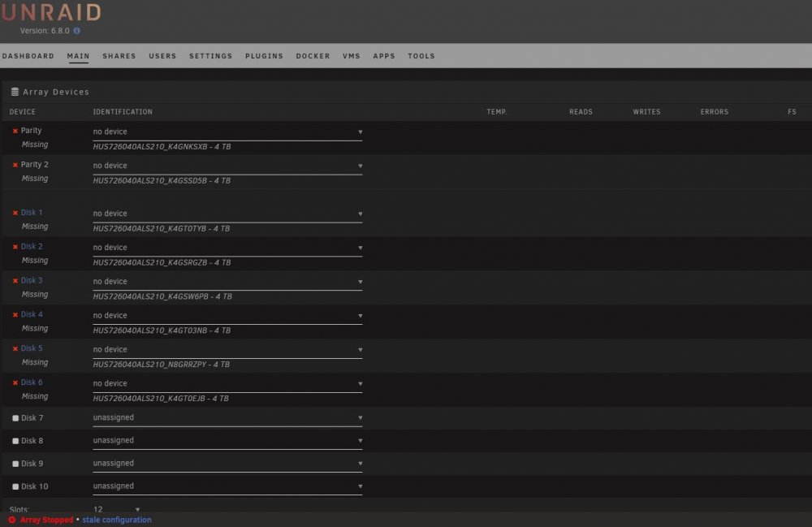This screenshot has height=527, width=812.
Task: Open the Tools tab
Action: (421, 56)
